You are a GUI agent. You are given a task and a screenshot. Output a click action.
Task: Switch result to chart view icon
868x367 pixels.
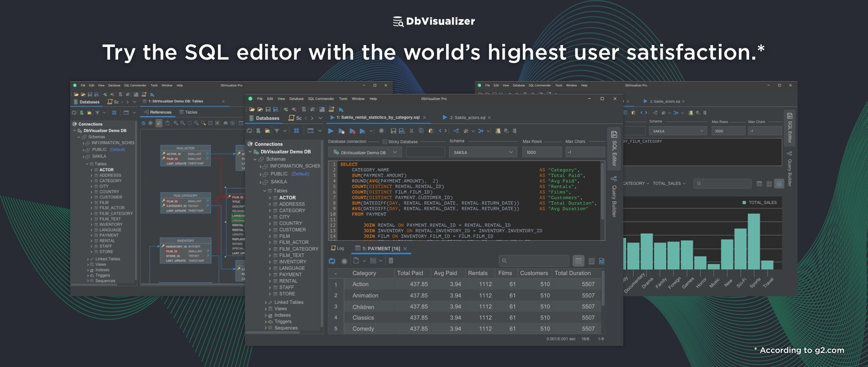[602, 261]
